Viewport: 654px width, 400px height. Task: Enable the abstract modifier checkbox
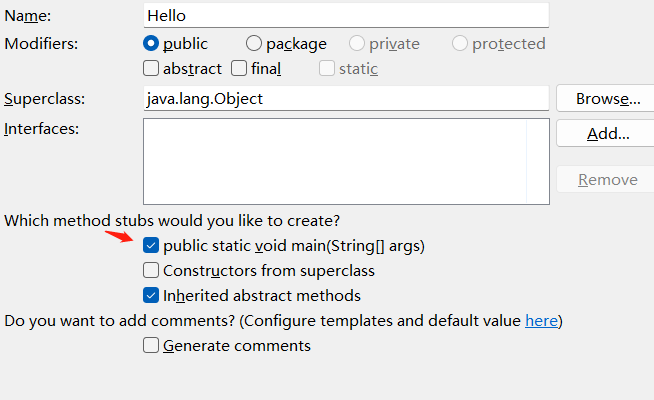(151, 68)
